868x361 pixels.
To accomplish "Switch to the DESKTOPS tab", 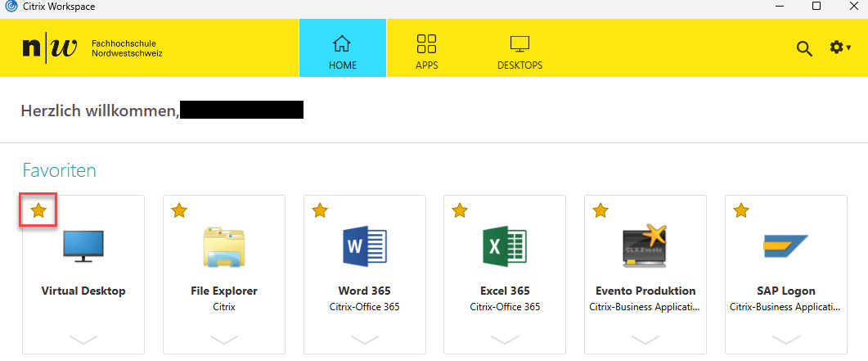I will (x=519, y=52).
